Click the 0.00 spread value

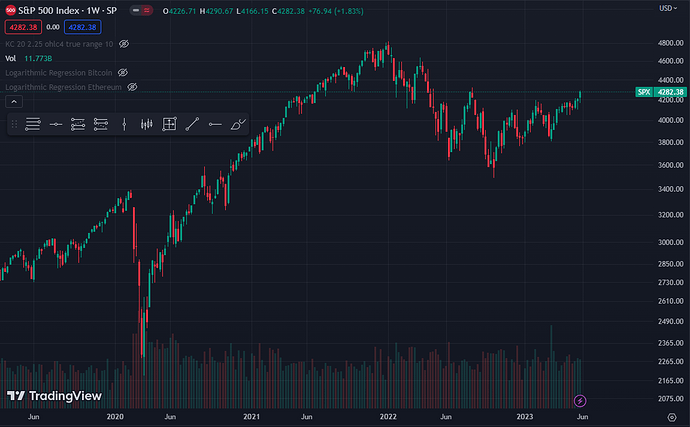point(53,27)
